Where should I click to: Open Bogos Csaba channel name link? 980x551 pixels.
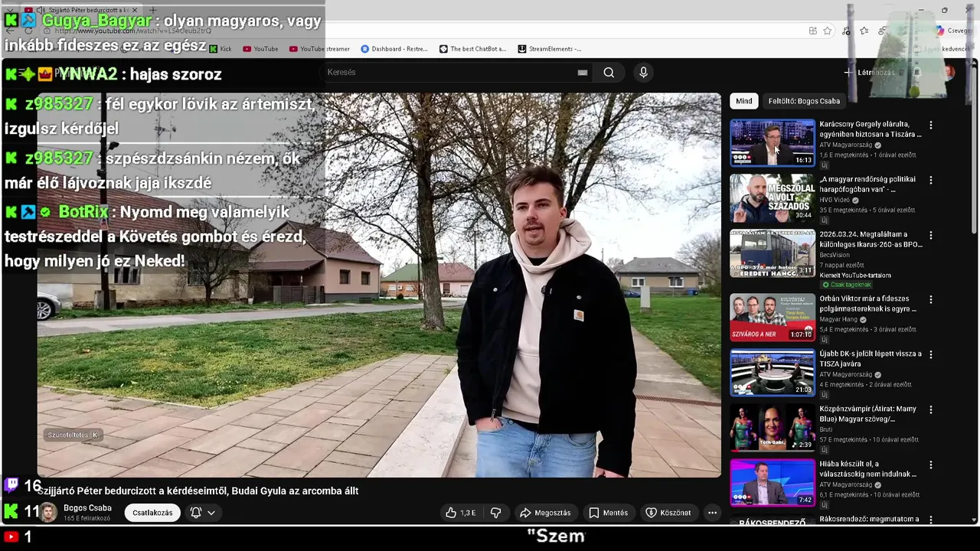pos(87,508)
